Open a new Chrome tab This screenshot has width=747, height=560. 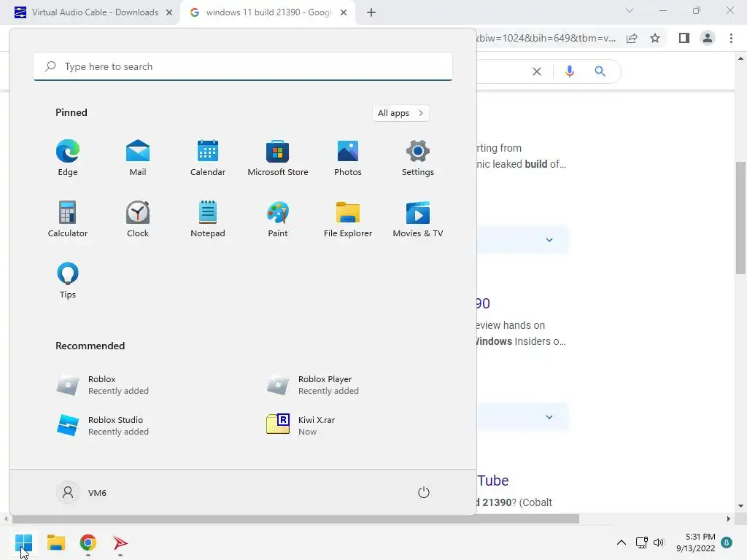[371, 13]
